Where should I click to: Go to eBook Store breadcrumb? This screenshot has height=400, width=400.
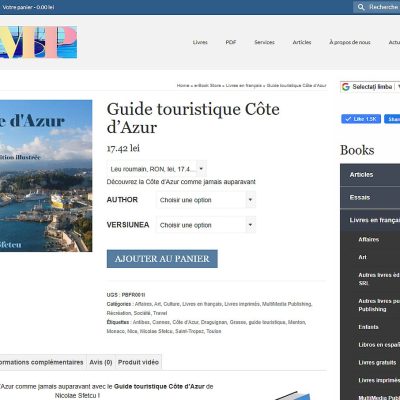coord(207,86)
